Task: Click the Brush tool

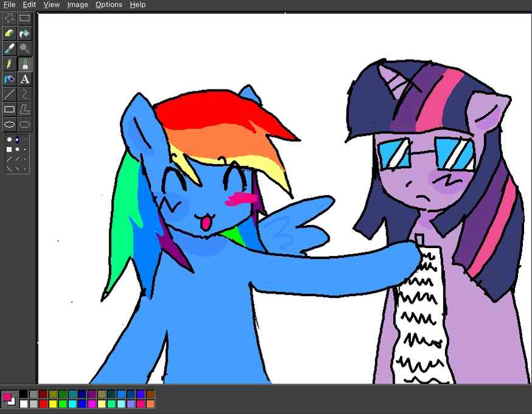Action: [x=24, y=64]
